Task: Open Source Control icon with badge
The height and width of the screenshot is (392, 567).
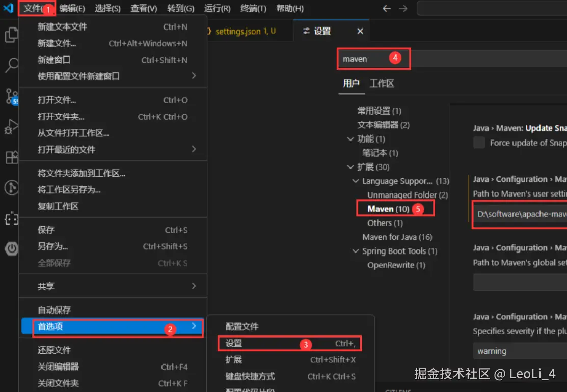Action: pyautogui.click(x=11, y=96)
